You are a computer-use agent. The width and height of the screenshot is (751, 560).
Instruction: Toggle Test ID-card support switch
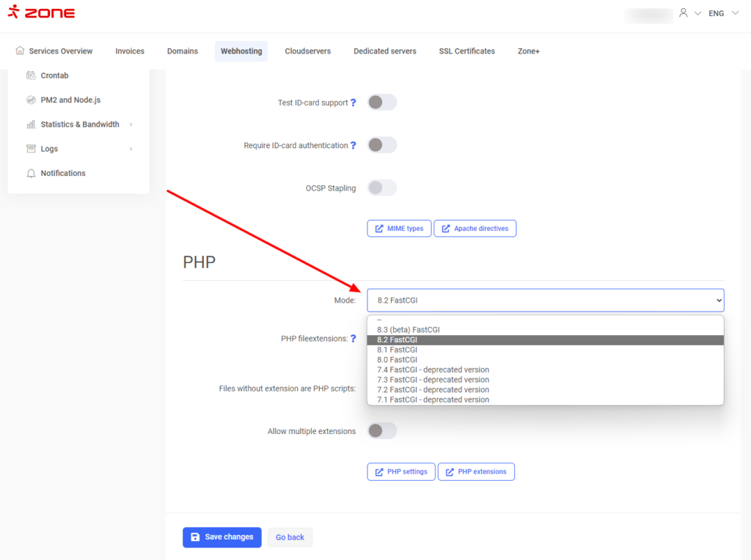pos(381,103)
